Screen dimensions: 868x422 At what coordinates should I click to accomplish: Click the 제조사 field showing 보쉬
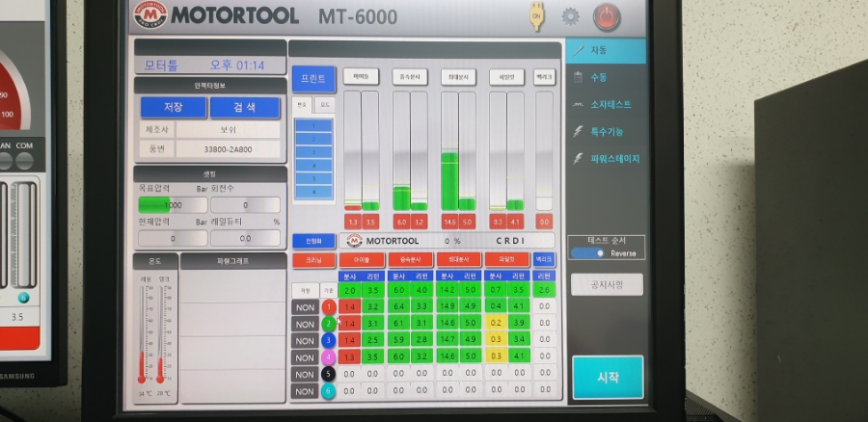(x=228, y=130)
